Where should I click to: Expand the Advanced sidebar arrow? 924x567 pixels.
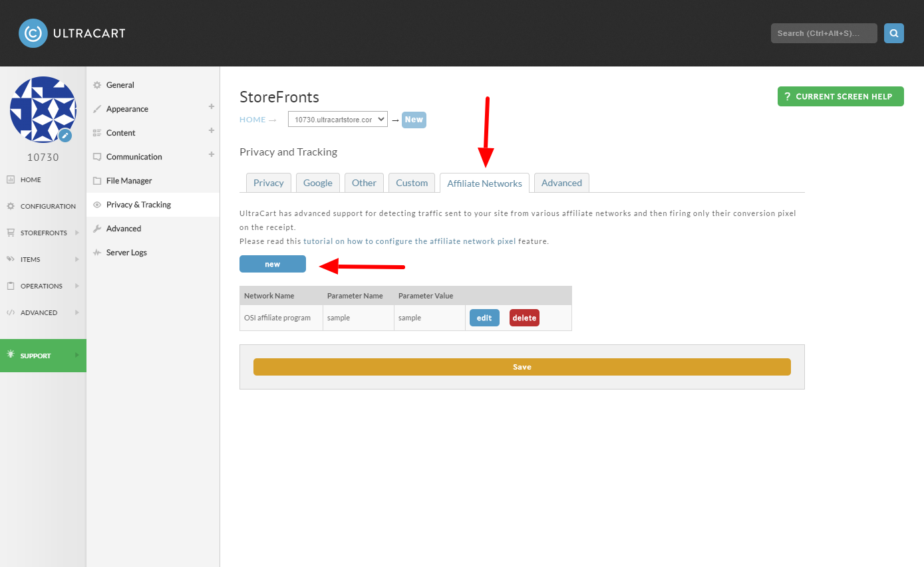tap(77, 312)
